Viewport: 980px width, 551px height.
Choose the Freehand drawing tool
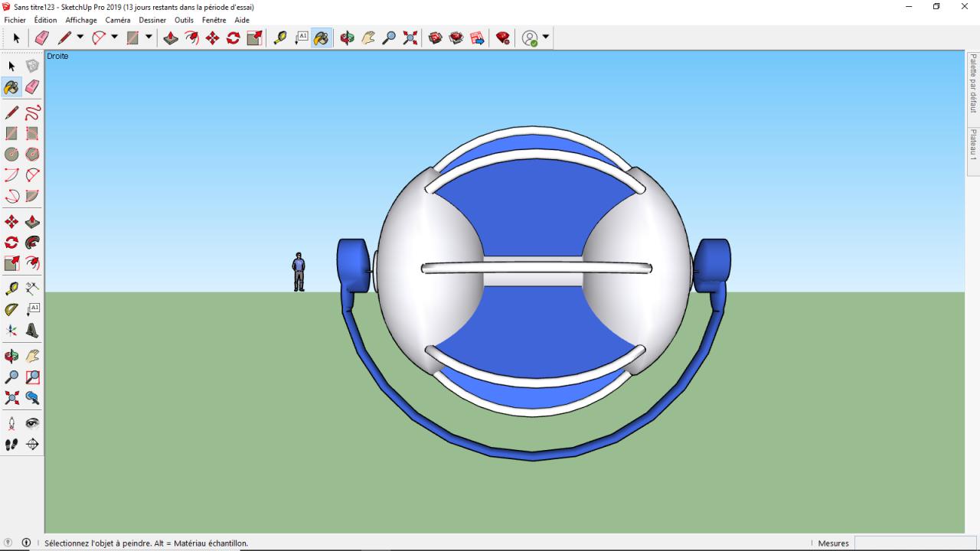pos(32,113)
